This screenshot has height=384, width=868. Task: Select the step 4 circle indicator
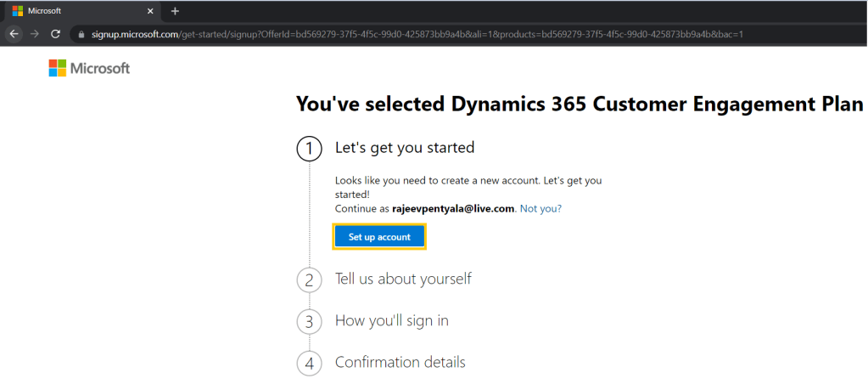click(309, 363)
